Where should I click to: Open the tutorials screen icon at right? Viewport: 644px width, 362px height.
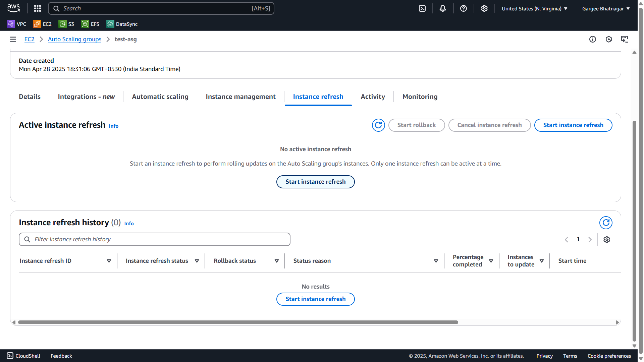(625, 39)
